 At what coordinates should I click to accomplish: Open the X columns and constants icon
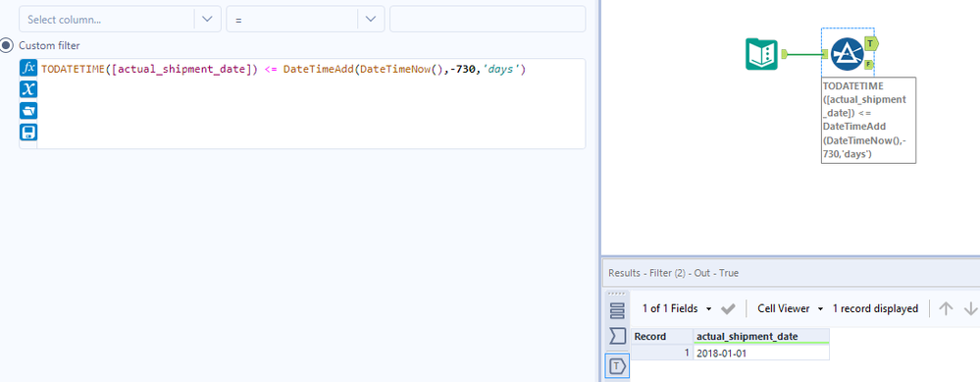point(28,89)
